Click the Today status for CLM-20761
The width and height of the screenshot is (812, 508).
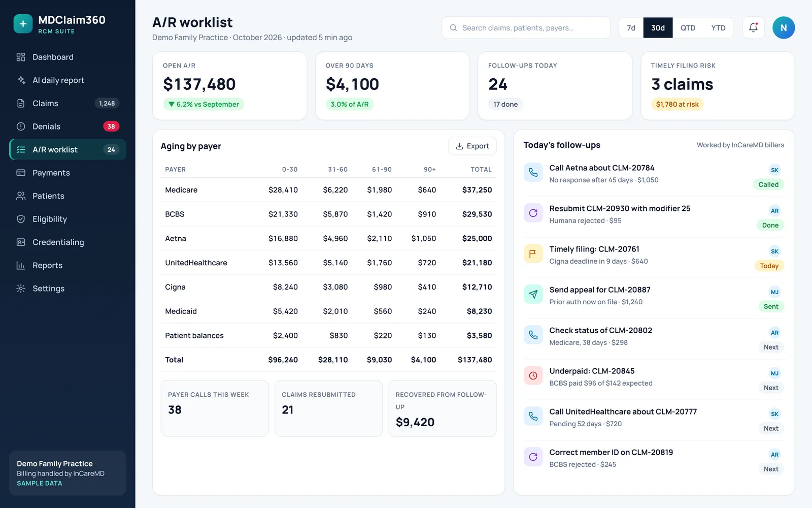(769, 266)
